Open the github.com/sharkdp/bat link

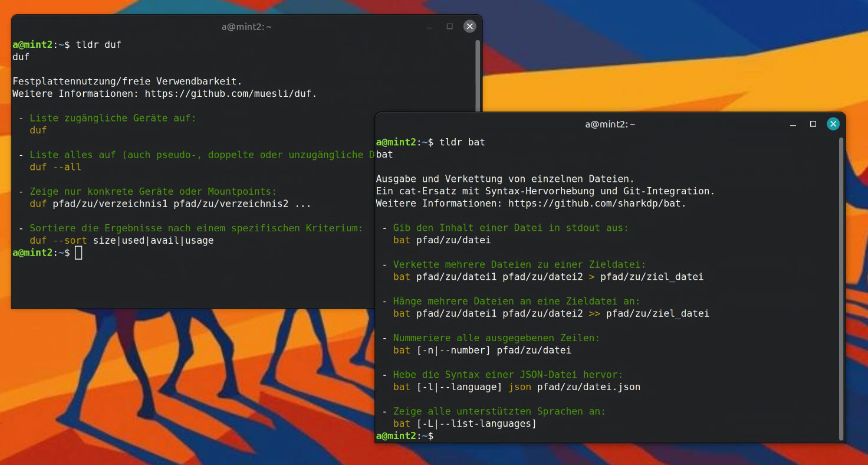coord(596,204)
